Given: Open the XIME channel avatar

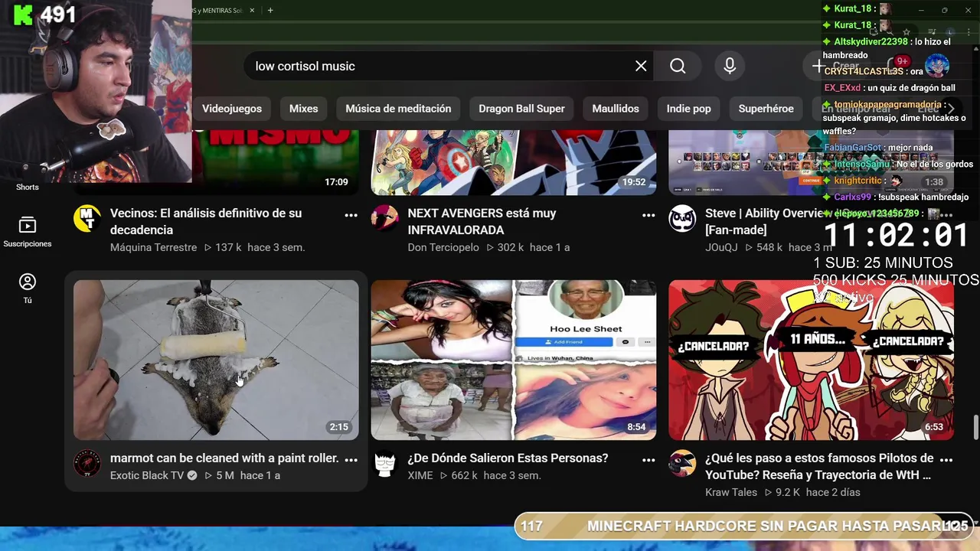Looking at the screenshot, I should pos(384,464).
